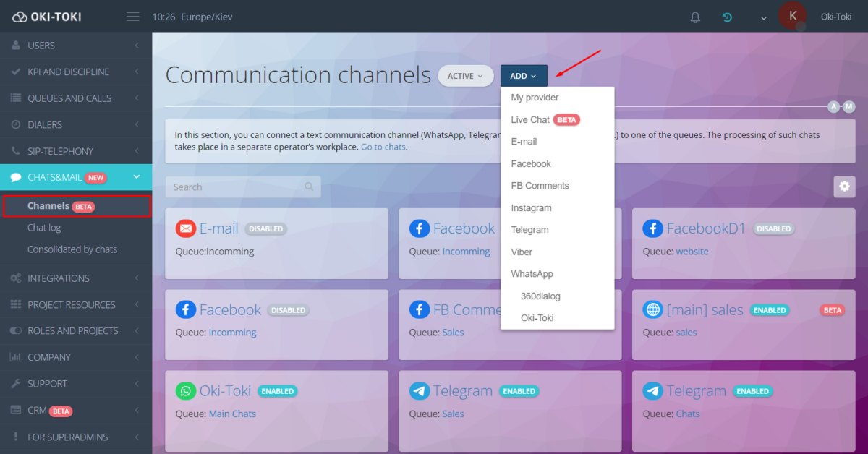Select Telegram from the ADD menu

click(x=529, y=230)
